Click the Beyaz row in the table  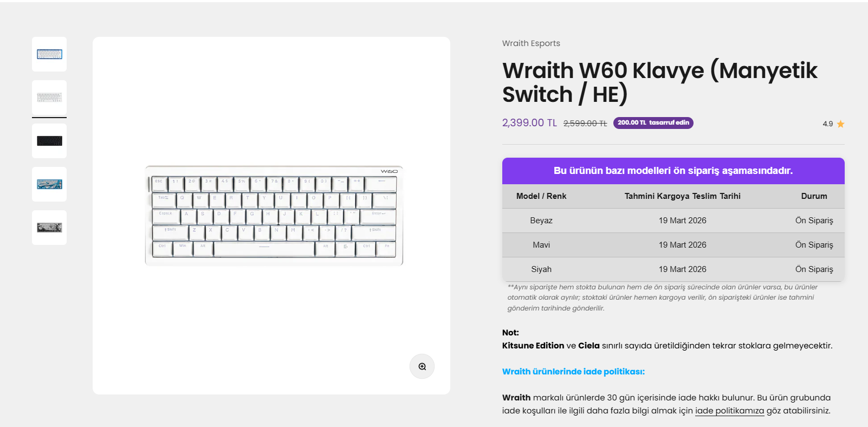click(673, 221)
